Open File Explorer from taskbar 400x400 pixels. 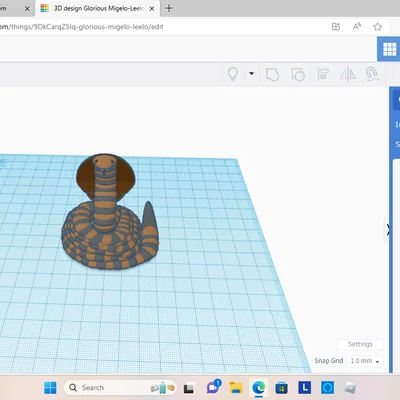pyautogui.click(x=236, y=388)
